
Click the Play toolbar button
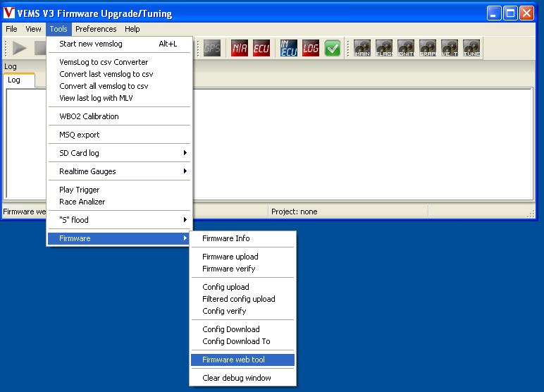20,48
